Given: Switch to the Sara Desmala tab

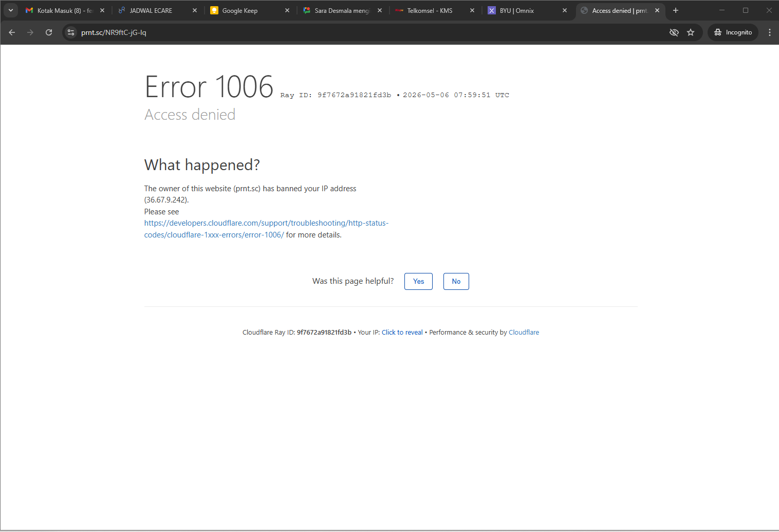Looking at the screenshot, I should pos(342,10).
